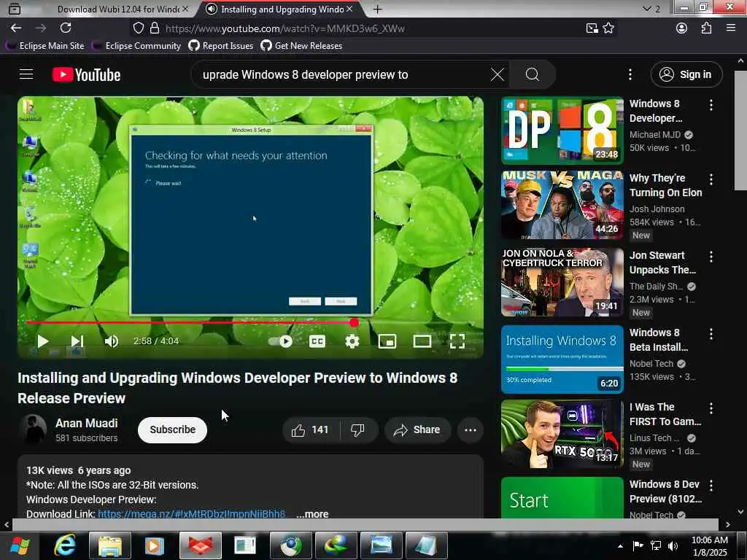Open browser account icon
The height and width of the screenshot is (560, 747).
point(682,28)
